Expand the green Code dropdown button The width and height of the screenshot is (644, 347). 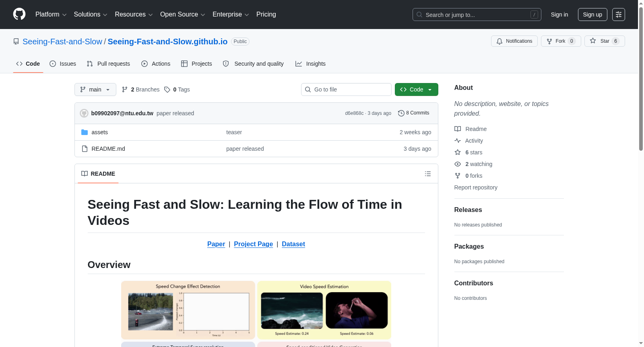[x=417, y=89]
